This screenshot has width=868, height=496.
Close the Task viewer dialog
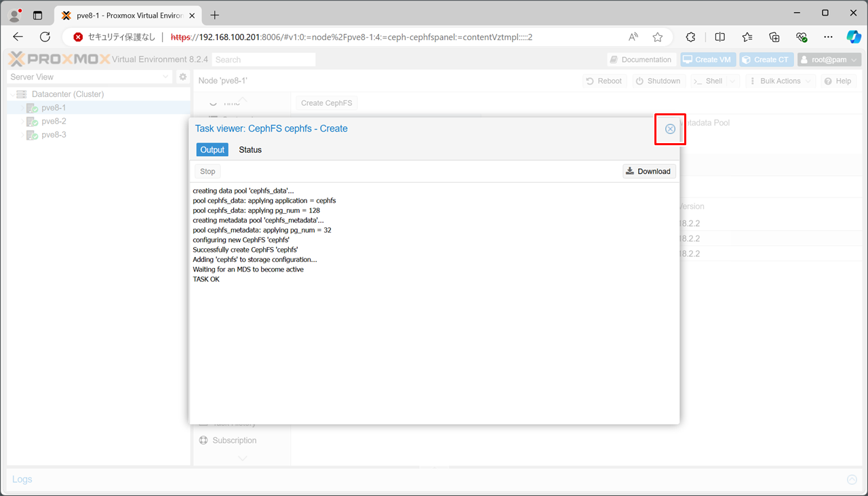point(670,129)
